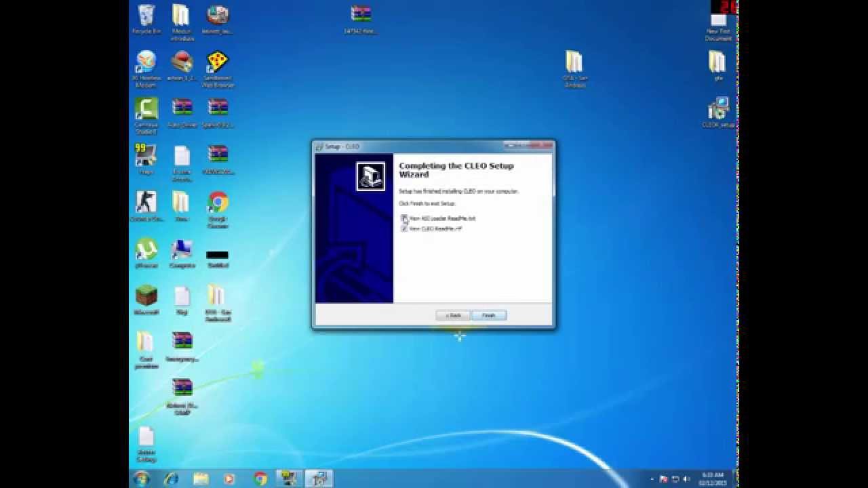This screenshot has width=868, height=488.
Task: Open the Recycle Bin desktop icon
Action: pos(146,20)
